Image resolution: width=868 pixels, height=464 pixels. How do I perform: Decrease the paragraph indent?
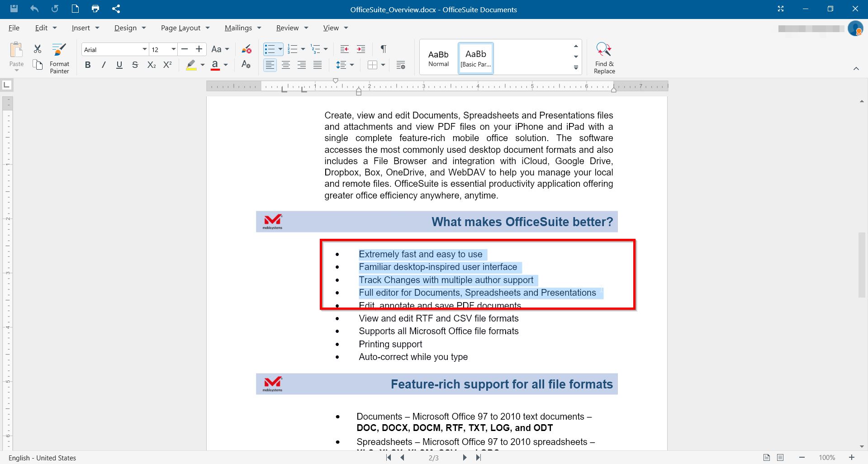click(x=345, y=49)
